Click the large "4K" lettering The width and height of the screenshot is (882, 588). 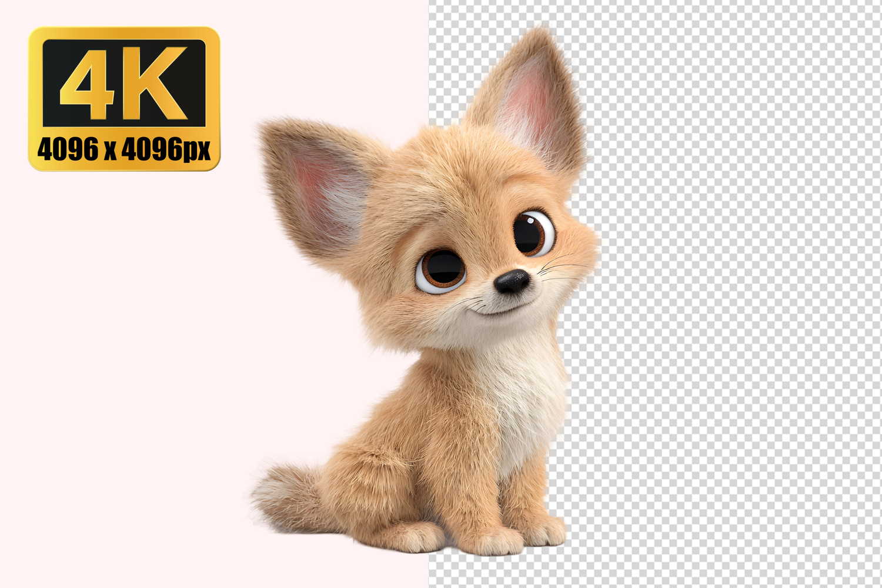(124, 82)
